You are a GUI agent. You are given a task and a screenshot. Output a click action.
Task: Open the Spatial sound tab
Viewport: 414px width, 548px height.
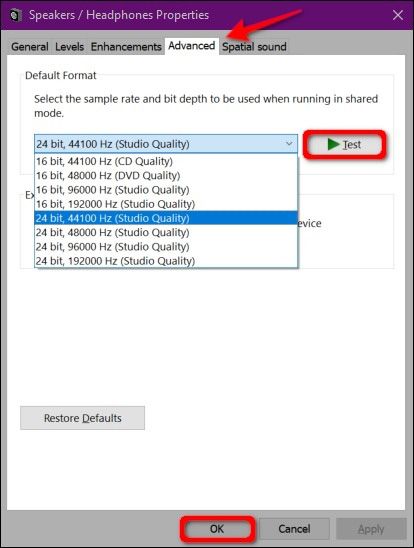(x=254, y=46)
